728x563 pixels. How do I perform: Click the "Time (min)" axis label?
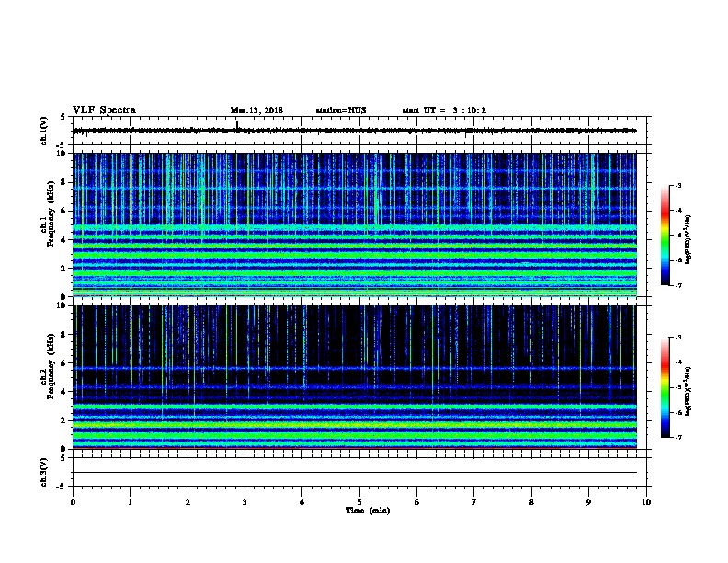coord(368,511)
